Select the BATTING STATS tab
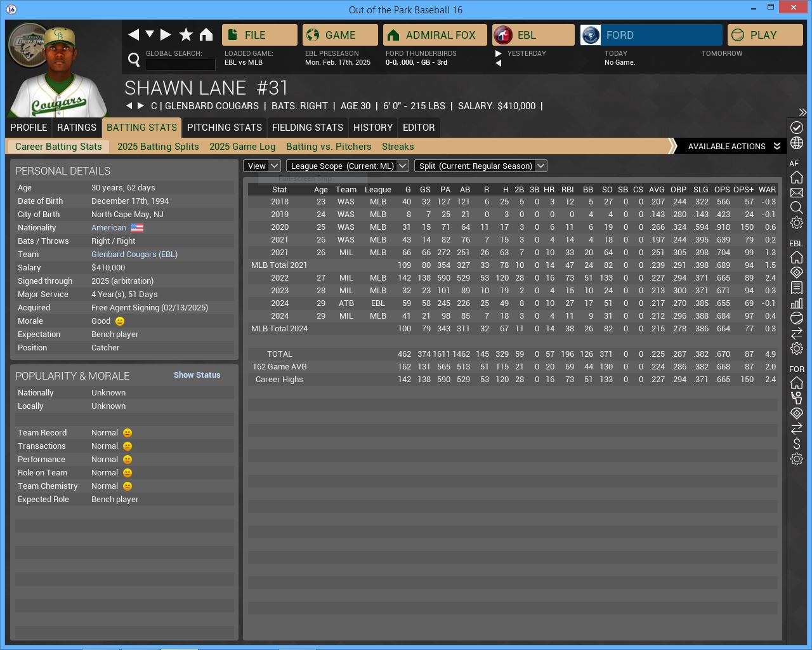 click(x=142, y=128)
